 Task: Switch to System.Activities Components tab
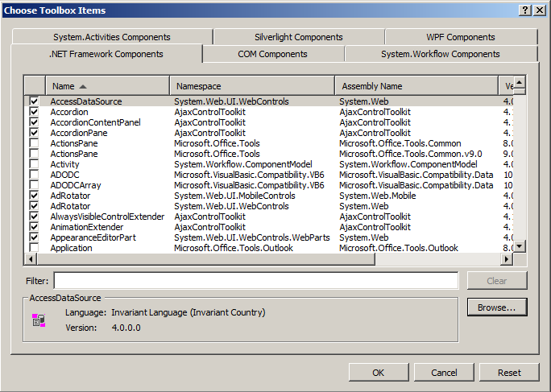[112, 37]
